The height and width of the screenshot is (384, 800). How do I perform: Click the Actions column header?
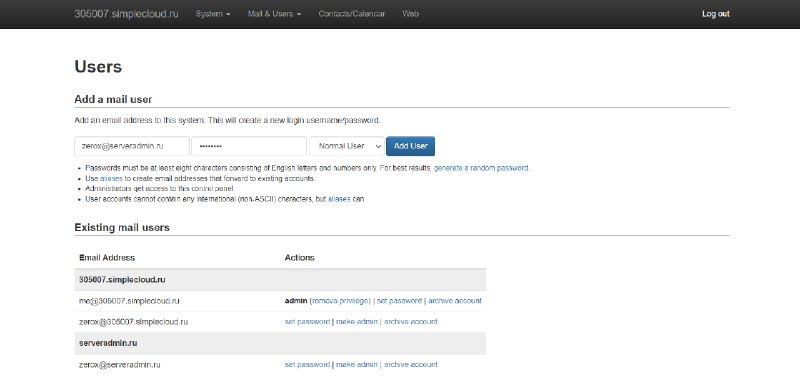click(x=299, y=258)
